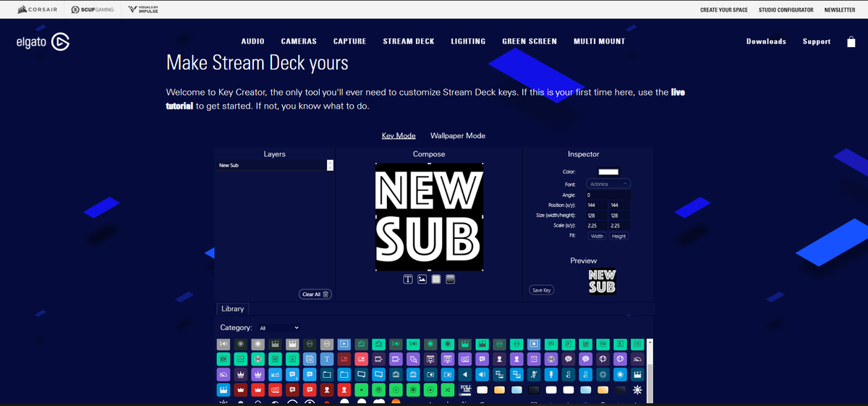This screenshot has height=406, width=868.
Task: Click the Save Key button
Action: tap(542, 290)
